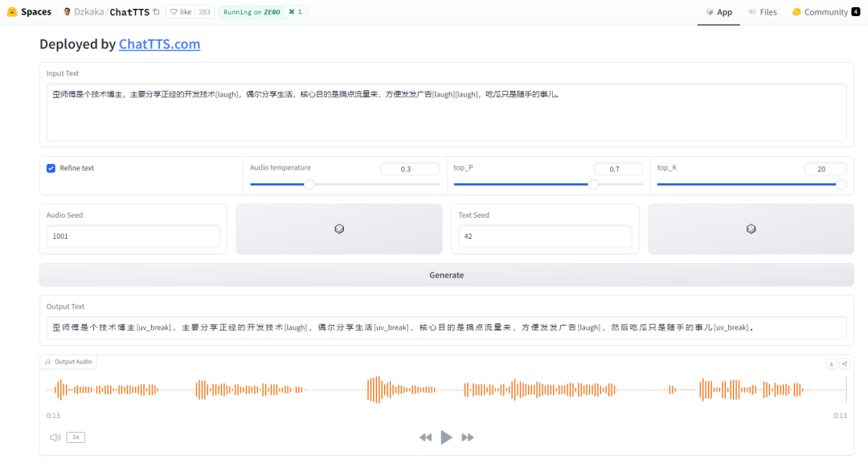Fast-forward the output audio

[468, 437]
